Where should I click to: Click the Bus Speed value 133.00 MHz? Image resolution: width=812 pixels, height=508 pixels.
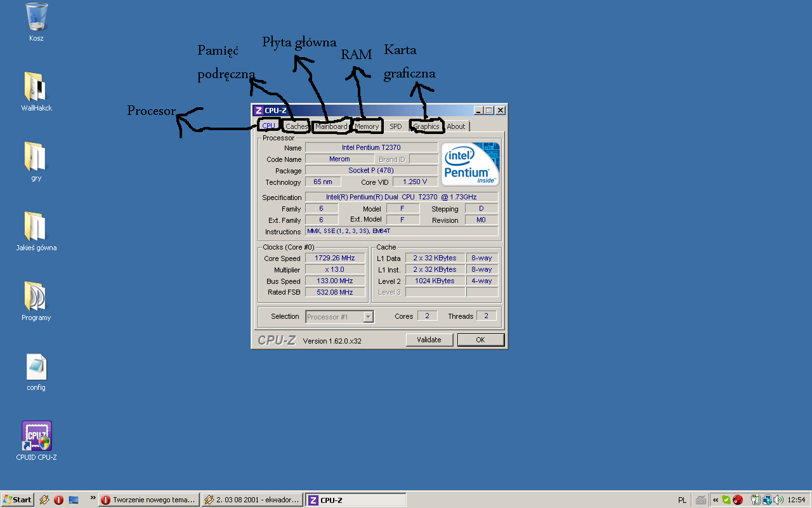pos(335,281)
